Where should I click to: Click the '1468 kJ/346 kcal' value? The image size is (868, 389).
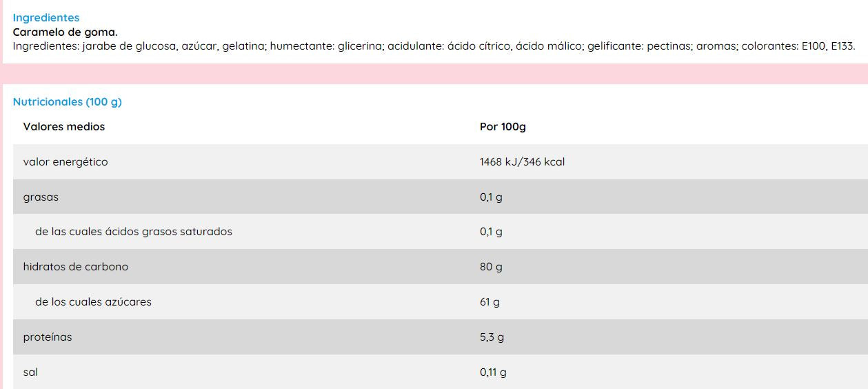point(522,162)
